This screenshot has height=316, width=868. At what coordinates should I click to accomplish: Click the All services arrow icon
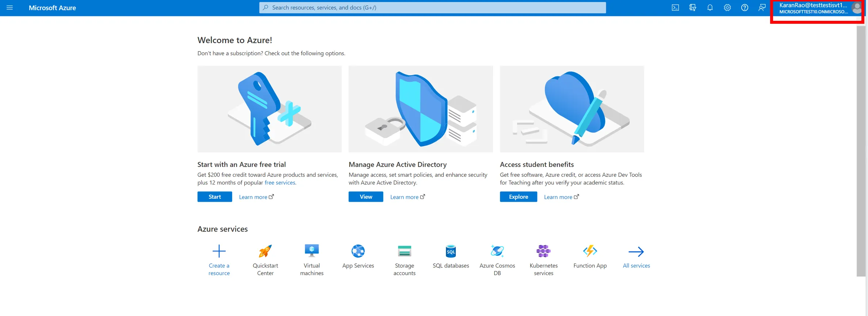[x=636, y=252]
